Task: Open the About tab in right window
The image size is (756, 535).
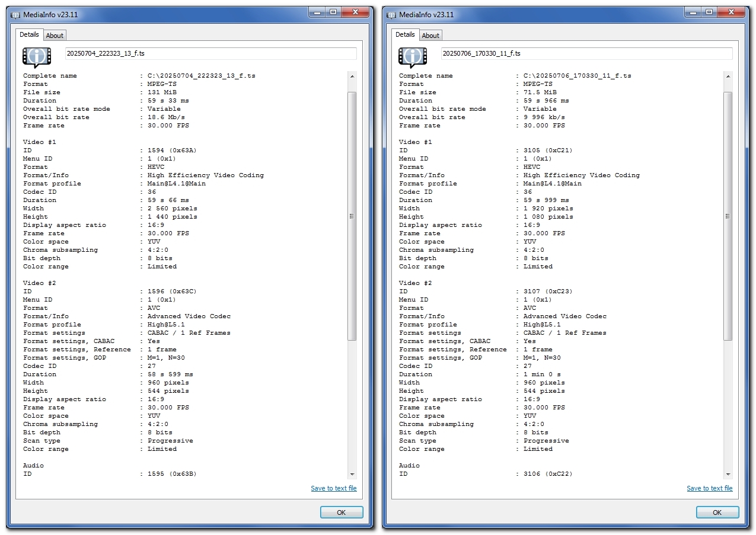Action: pos(430,36)
